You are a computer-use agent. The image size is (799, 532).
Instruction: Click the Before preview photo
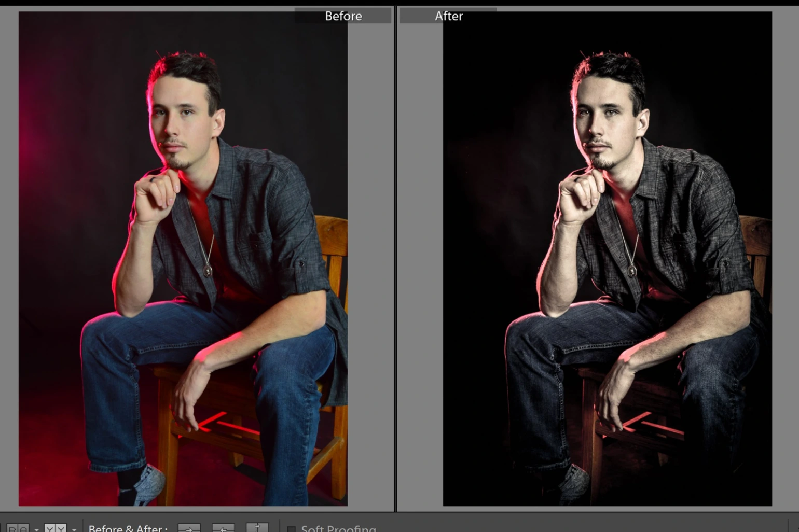click(x=183, y=259)
